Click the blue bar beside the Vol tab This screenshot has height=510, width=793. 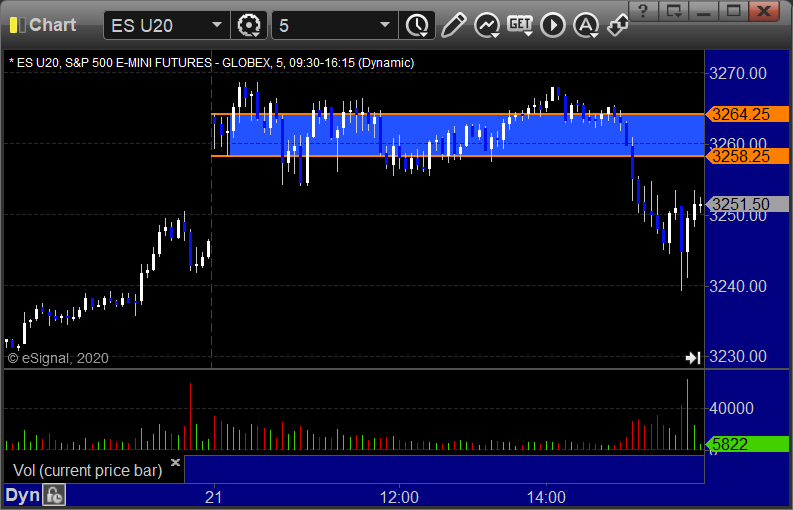[x=445, y=469]
